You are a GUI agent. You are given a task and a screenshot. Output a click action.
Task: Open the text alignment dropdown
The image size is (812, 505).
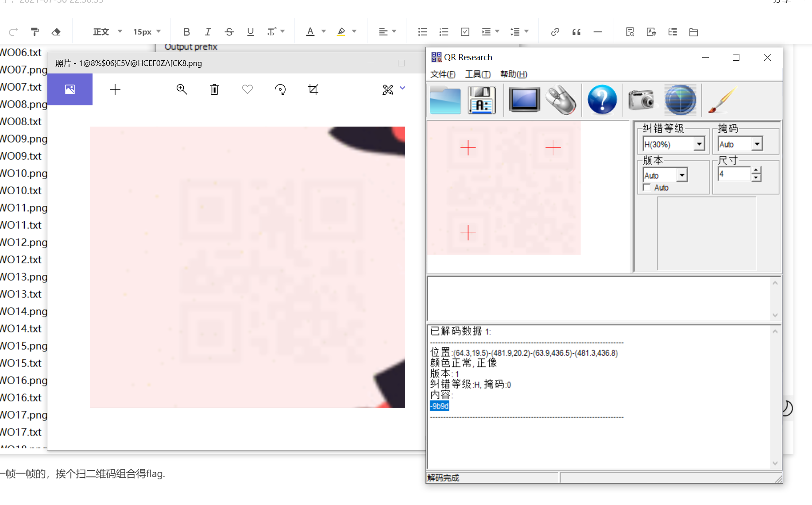click(x=387, y=32)
